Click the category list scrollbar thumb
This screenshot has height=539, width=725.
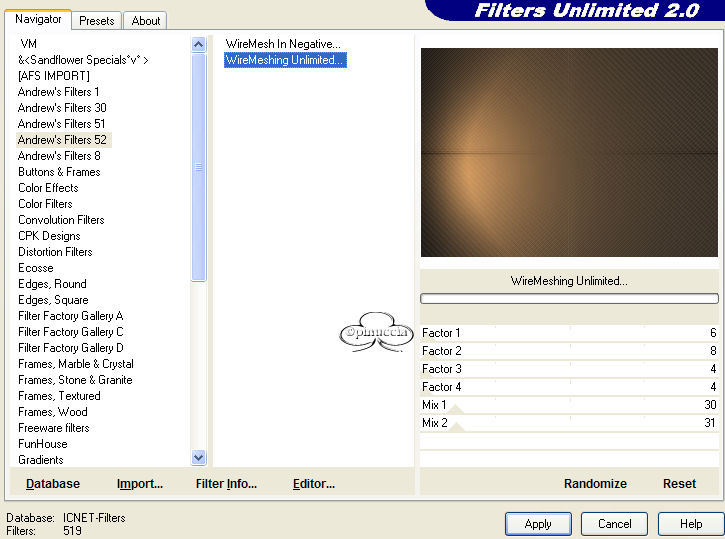(198, 167)
